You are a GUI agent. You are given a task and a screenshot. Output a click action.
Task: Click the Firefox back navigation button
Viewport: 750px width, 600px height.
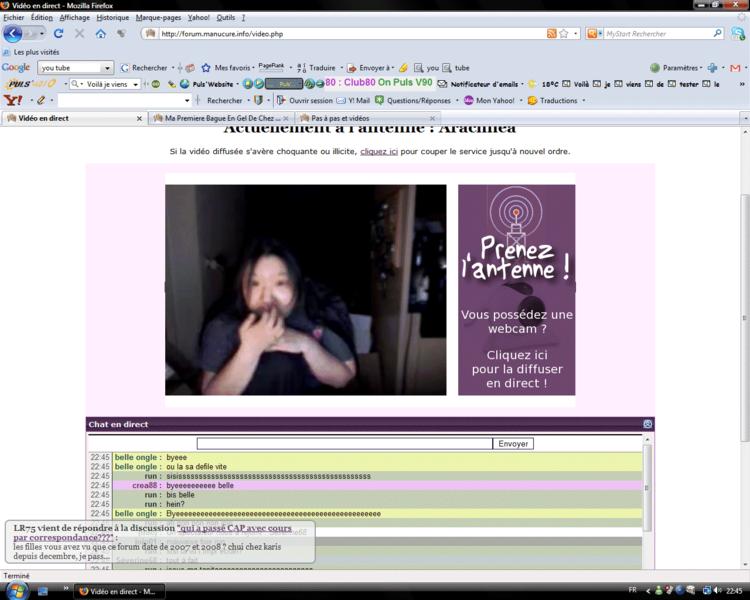(13, 33)
